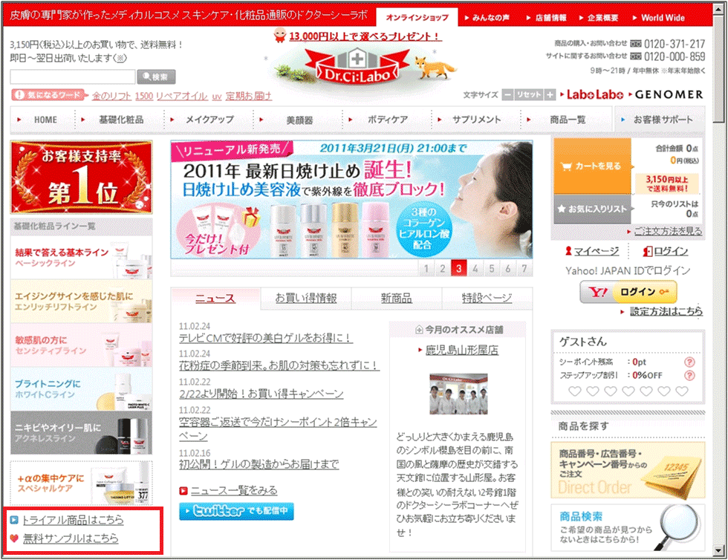Open the サプリメント menu
The image size is (728, 560).
[x=476, y=120]
